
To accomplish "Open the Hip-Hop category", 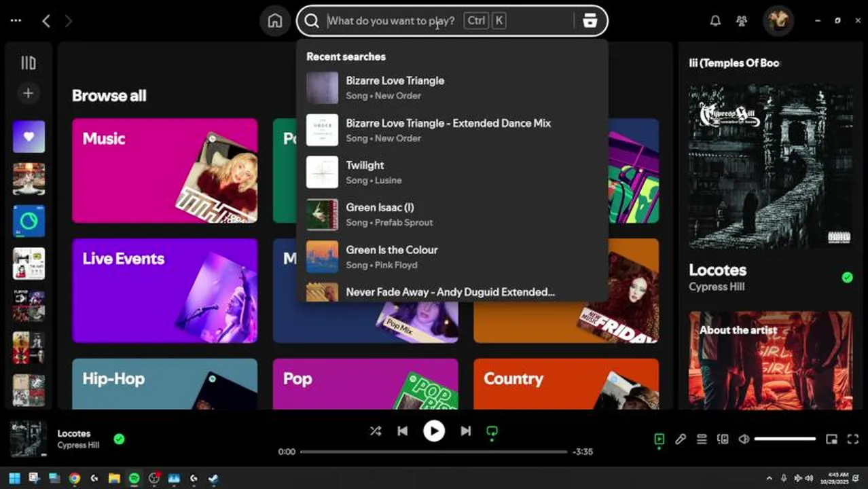I will click(x=164, y=384).
